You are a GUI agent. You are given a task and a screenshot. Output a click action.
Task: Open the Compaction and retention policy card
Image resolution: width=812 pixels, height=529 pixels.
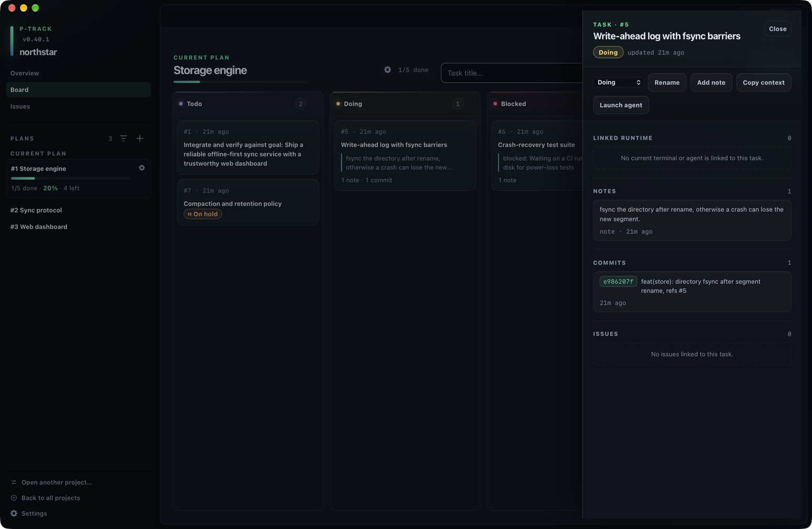click(248, 202)
